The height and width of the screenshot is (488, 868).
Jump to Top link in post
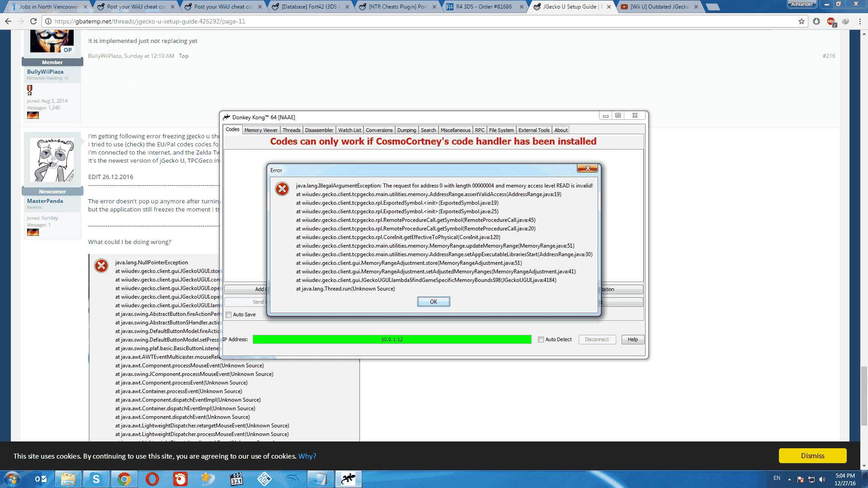pos(183,56)
